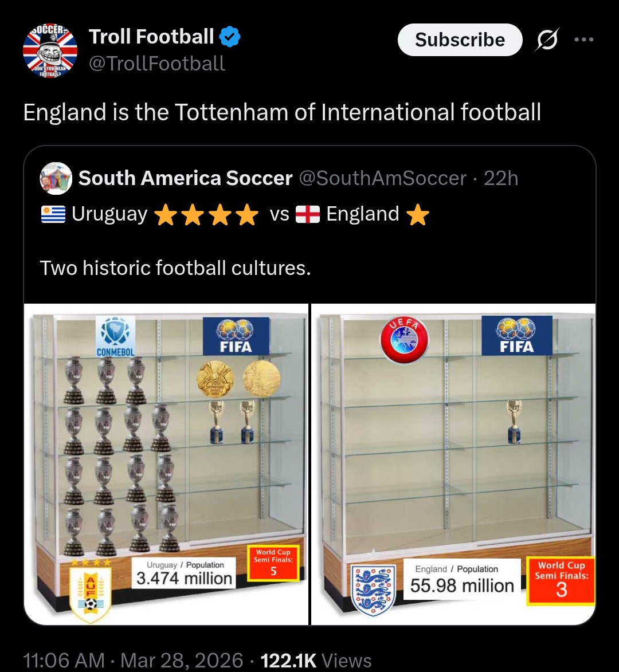Tap the Grok slash icon
Image resolution: width=619 pixels, height=672 pixels.
click(547, 40)
